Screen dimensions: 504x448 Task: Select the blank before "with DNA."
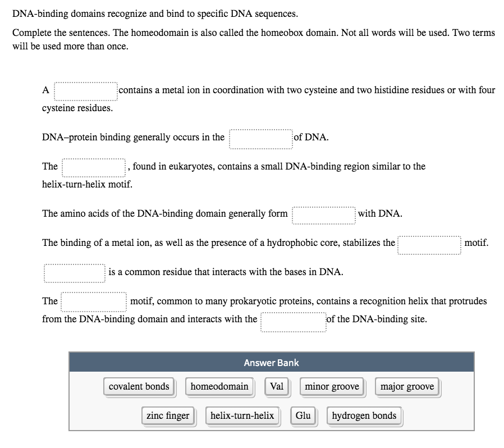324,215
